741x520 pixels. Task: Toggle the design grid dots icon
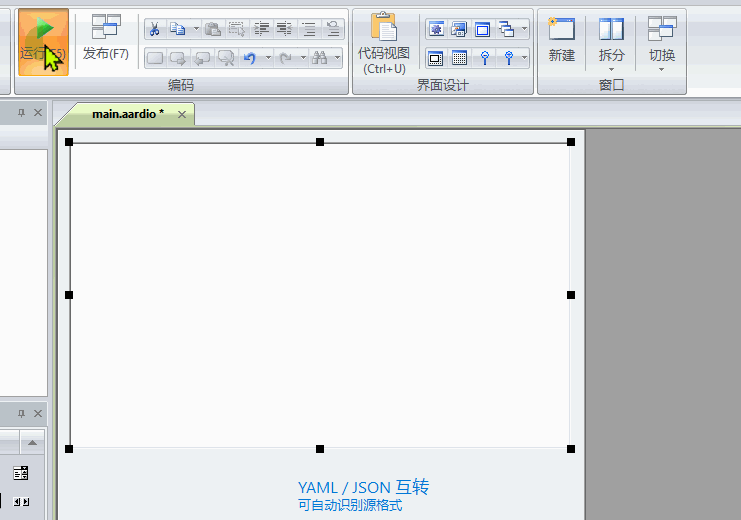(x=459, y=58)
